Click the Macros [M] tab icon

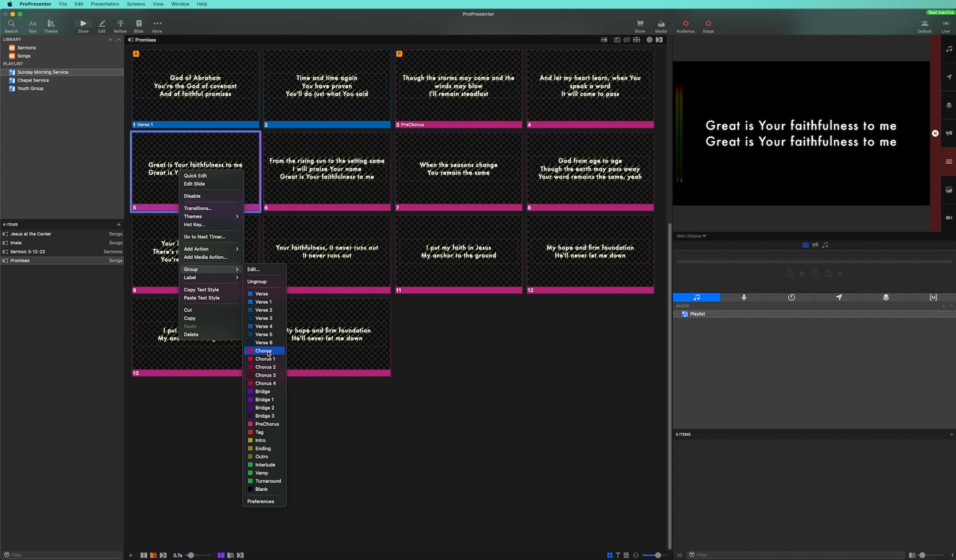[933, 297]
